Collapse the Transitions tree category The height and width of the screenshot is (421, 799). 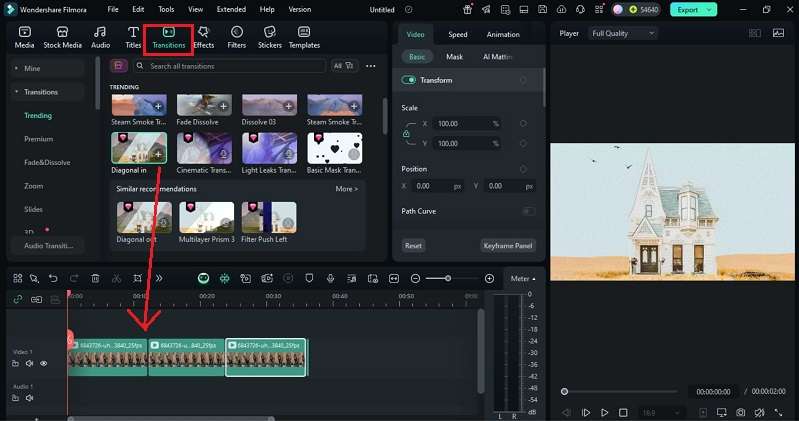(x=16, y=92)
